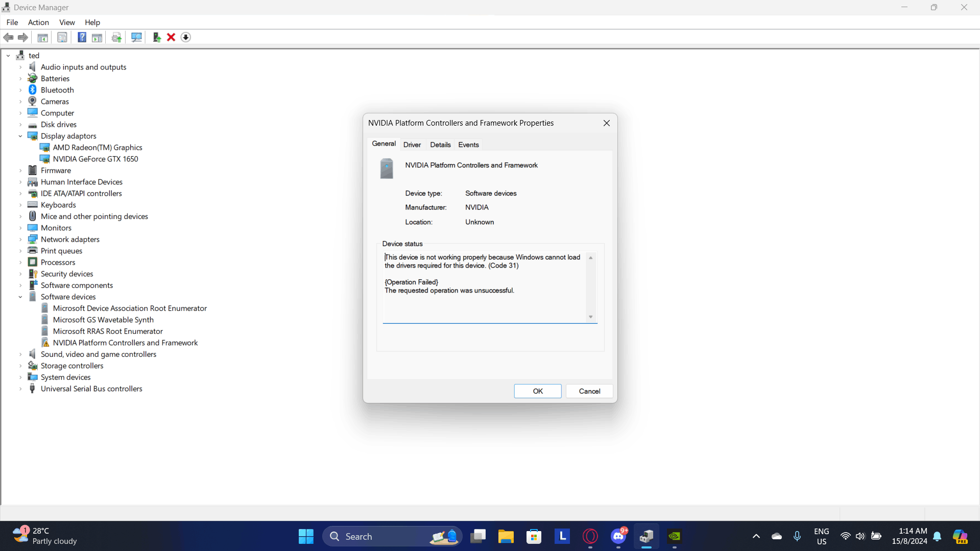Show hidden system tray icons
The image size is (980, 551).
coord(756,536)
